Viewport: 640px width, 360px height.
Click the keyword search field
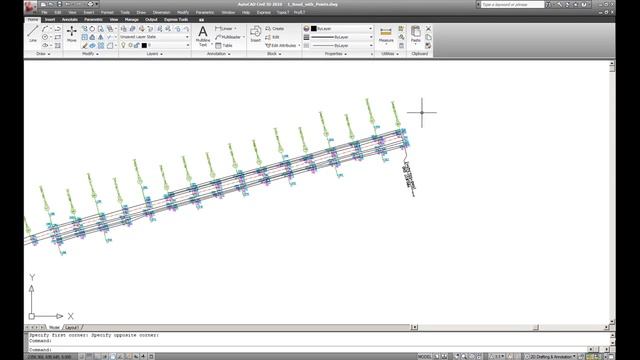tap(512, 4)
